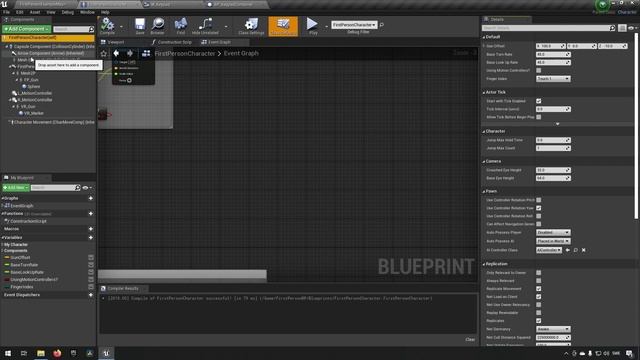Image resolution: width=640 pixels, height=360 pixels.
Task: Click the Find toolbar icon
Action: click(x=180, y=25)
